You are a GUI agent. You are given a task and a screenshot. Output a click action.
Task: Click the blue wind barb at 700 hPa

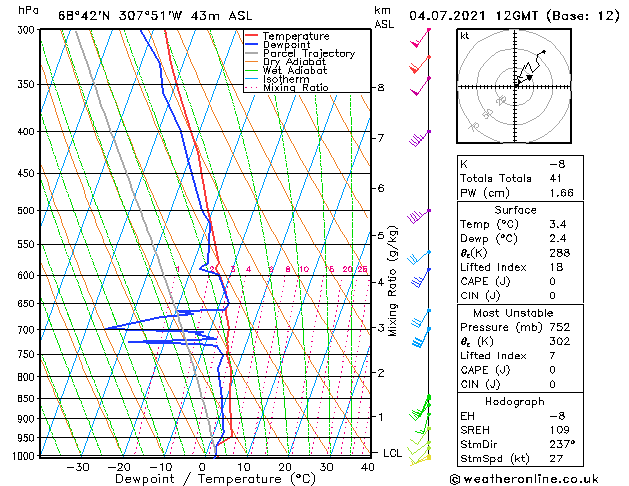pyautogui.click(x=421, y=338)
